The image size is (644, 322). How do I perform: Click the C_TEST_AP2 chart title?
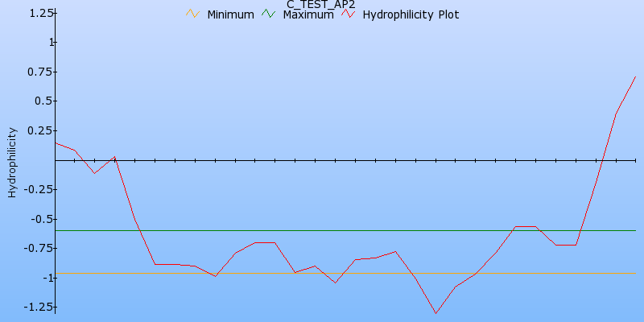pos(321,5)
